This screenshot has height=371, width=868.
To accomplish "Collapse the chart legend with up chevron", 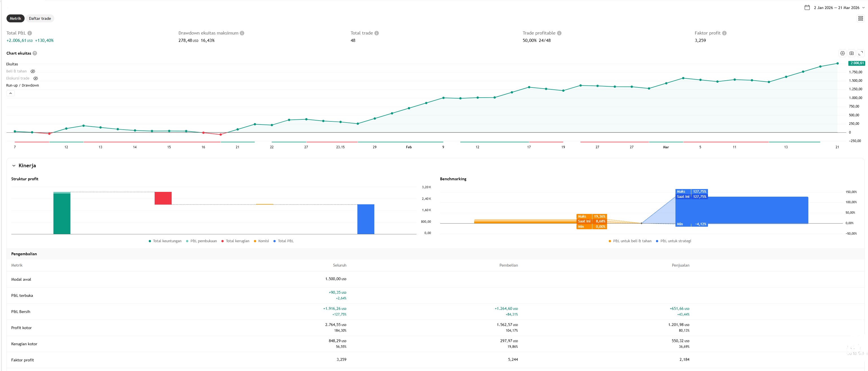I will click(x=10, y=93).
